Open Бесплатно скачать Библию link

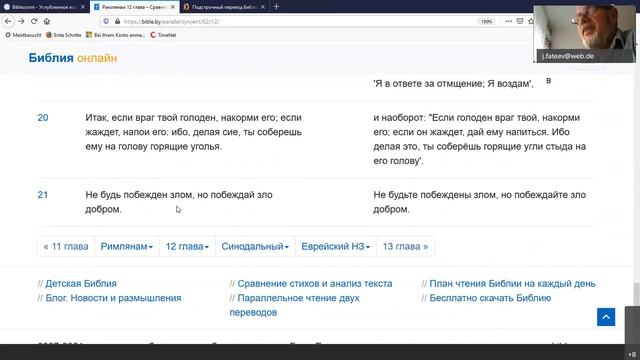pos(490,298)
